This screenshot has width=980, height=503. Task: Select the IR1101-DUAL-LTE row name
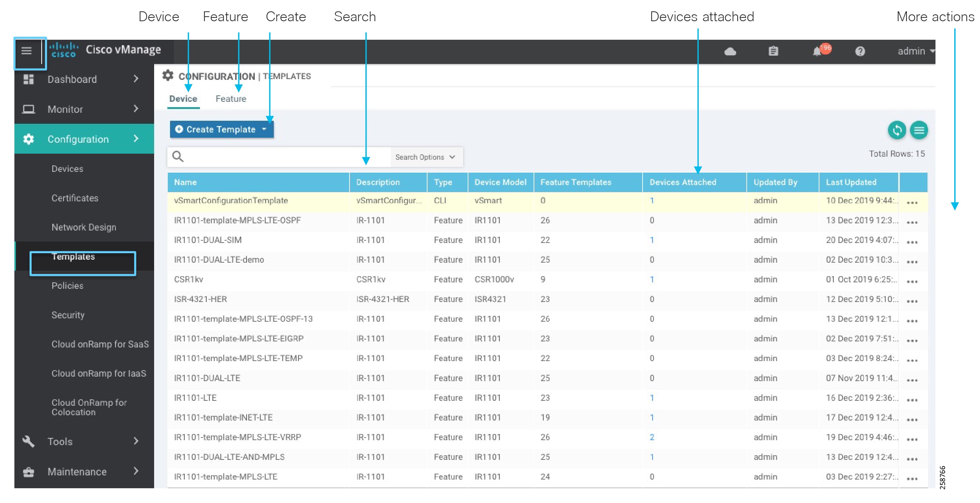point(208,378)
